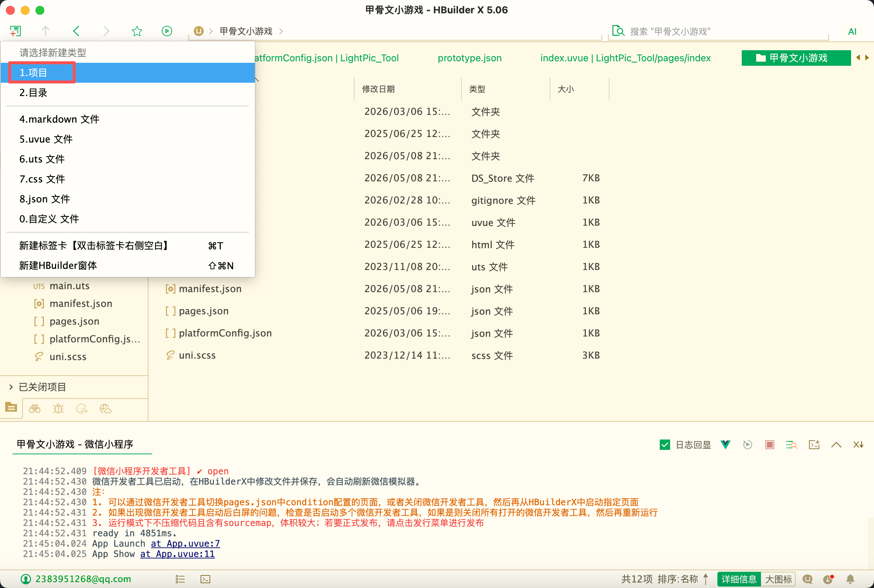Select the 甲骨文小游戏 - 微信小程序 console tab
This screenshot has width=874, height=588.
pos(75,444)
